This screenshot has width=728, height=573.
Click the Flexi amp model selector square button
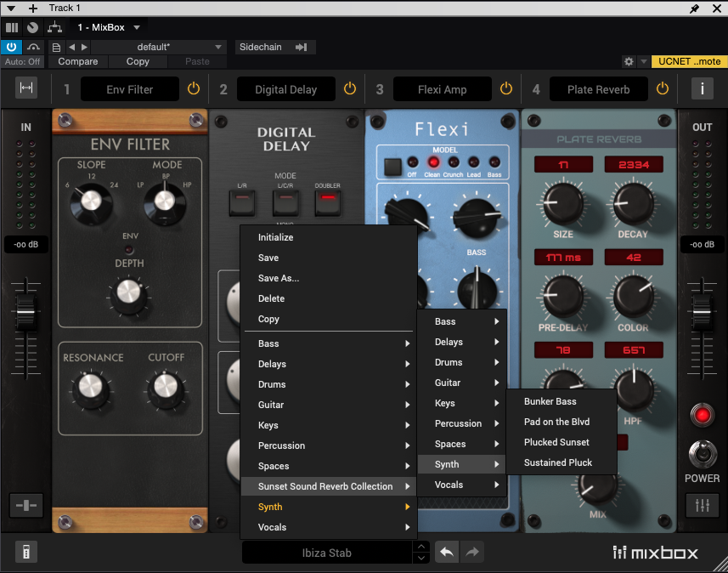coord(392,167)
